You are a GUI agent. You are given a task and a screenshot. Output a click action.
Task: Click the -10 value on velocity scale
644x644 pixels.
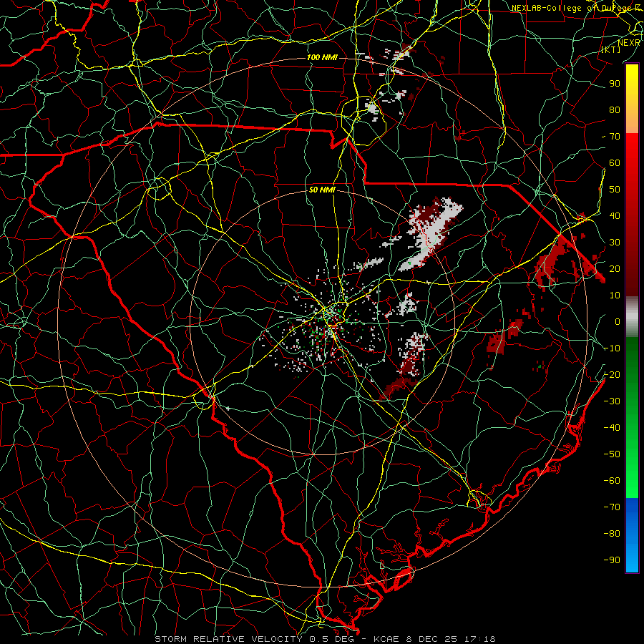(612, 348)
